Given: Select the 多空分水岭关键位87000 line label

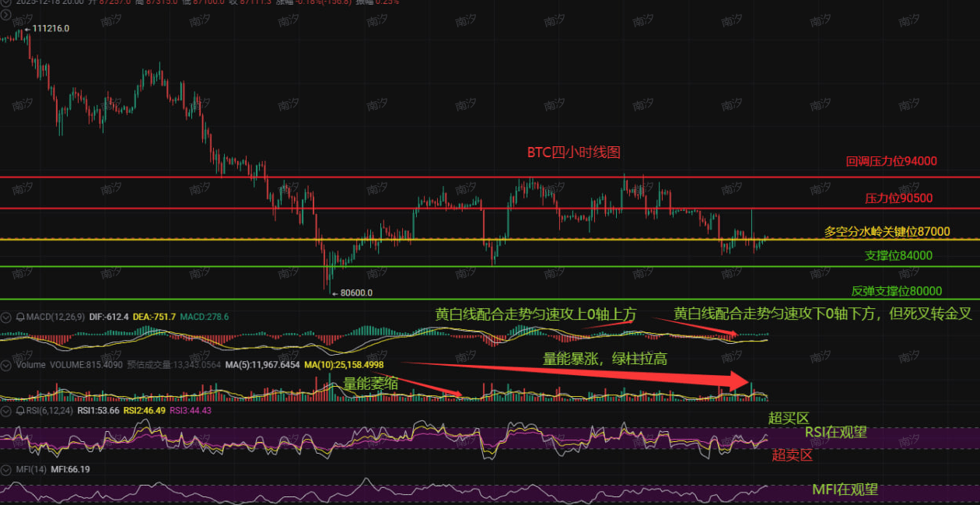Looking at the screenshot, I should click(887, 231).
